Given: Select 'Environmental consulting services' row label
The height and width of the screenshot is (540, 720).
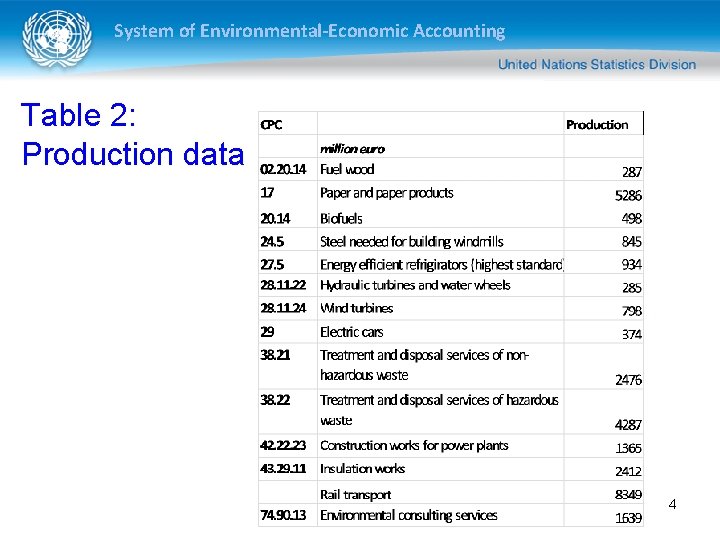Looking at the screenshot, I should (409, 516).
